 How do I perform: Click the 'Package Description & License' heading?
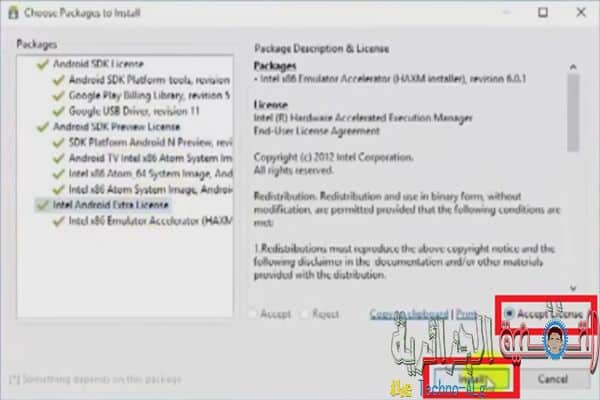322,49
